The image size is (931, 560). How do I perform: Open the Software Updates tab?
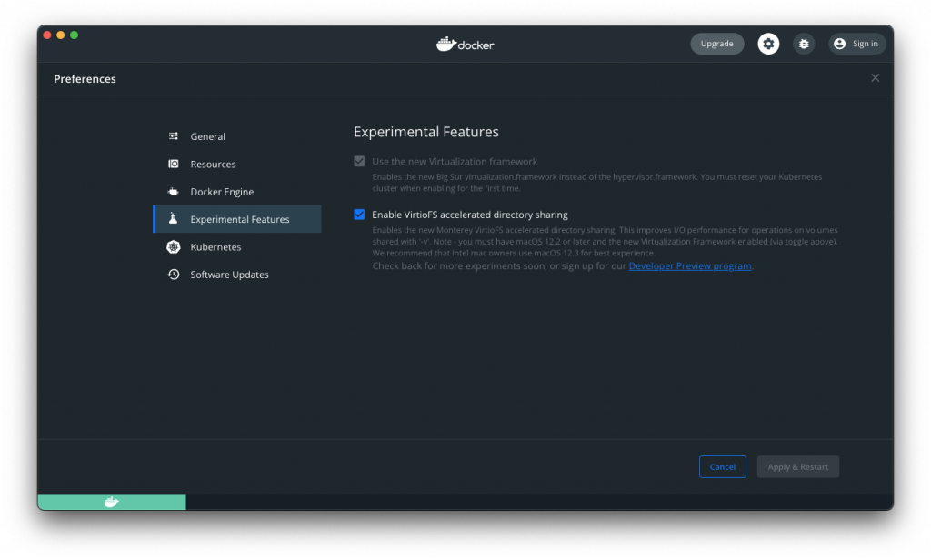(237, 275)
